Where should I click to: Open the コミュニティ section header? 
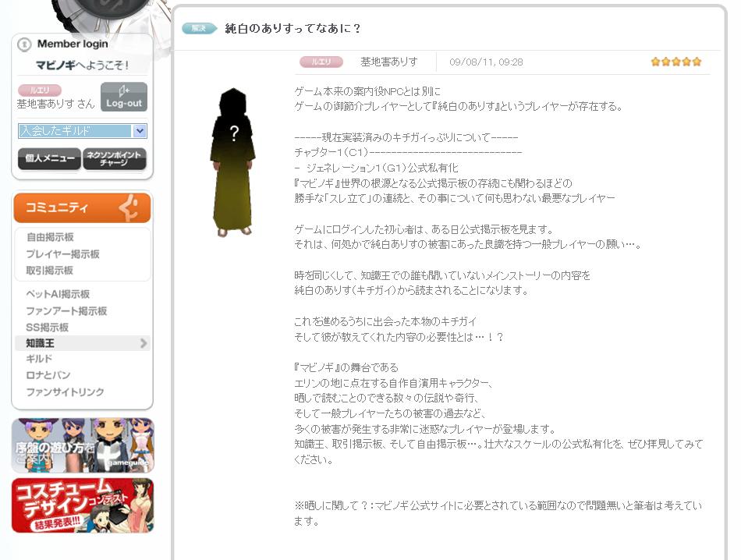click(x=82, y=207)
